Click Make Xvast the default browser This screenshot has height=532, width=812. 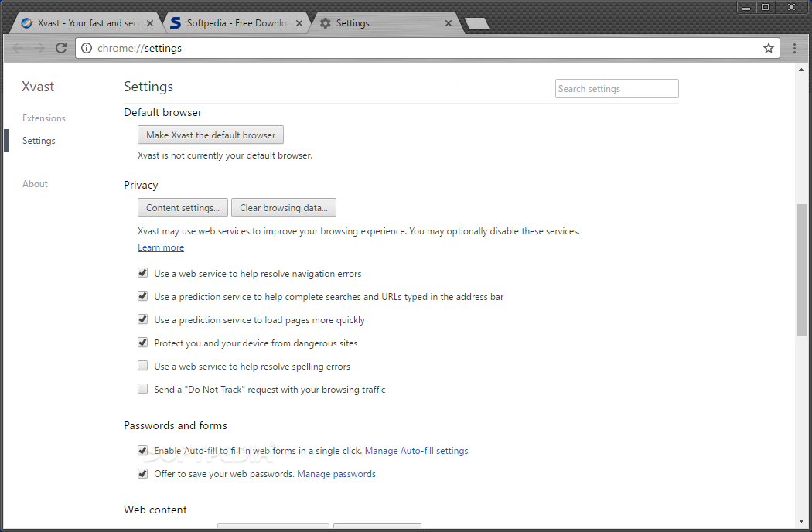[210, 135]
